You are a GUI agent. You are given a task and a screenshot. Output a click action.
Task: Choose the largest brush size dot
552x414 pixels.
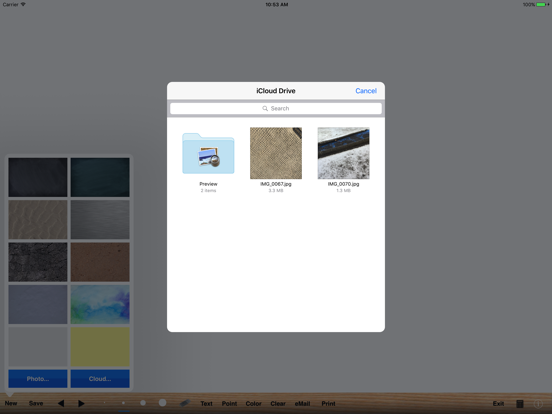162,403
